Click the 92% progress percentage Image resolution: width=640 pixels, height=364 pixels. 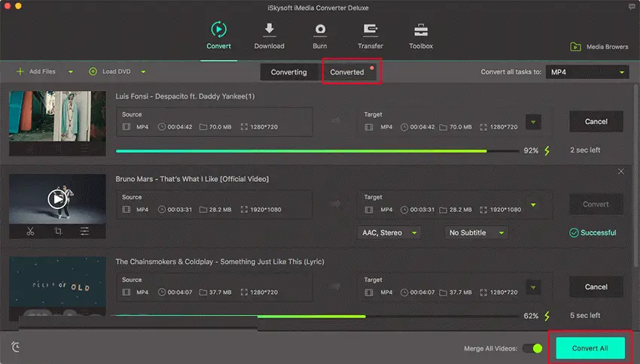(x=531, y=151)
